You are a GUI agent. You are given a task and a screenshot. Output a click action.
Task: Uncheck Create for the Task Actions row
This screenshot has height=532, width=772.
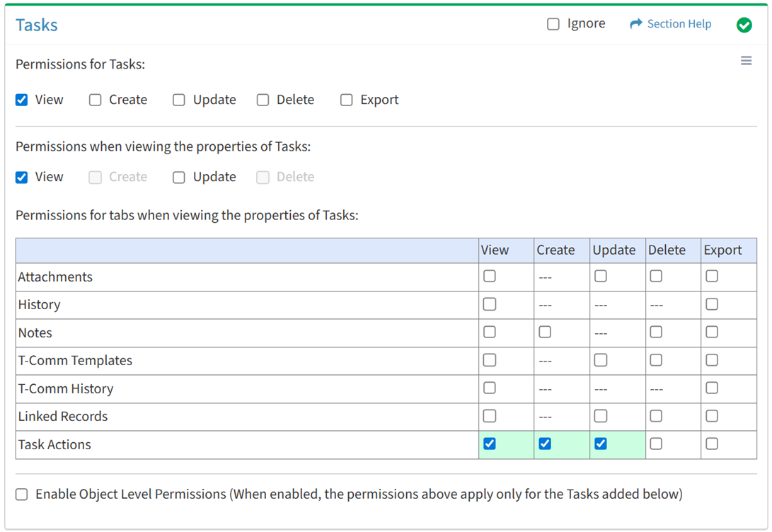pos(545,444)
